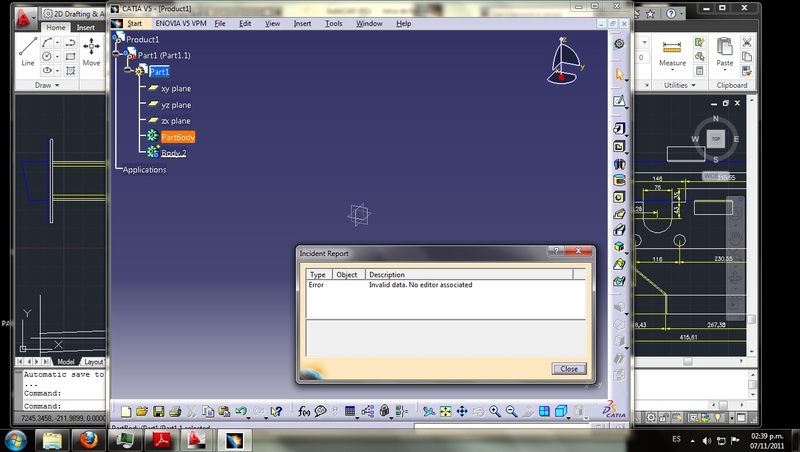Switch to AutoCAD Insert ribbon tab
The image size is (800, 452).
(x=86, y=28)
